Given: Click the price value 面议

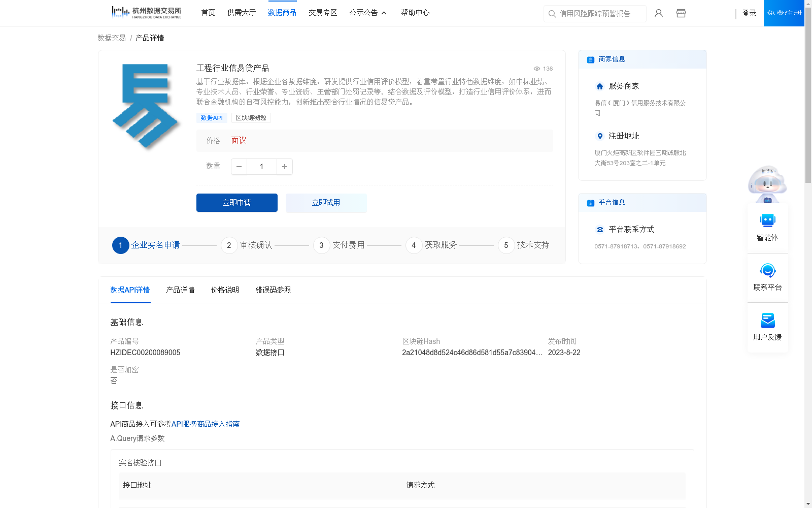Looking at the screenshot, I should pos(239,141).
